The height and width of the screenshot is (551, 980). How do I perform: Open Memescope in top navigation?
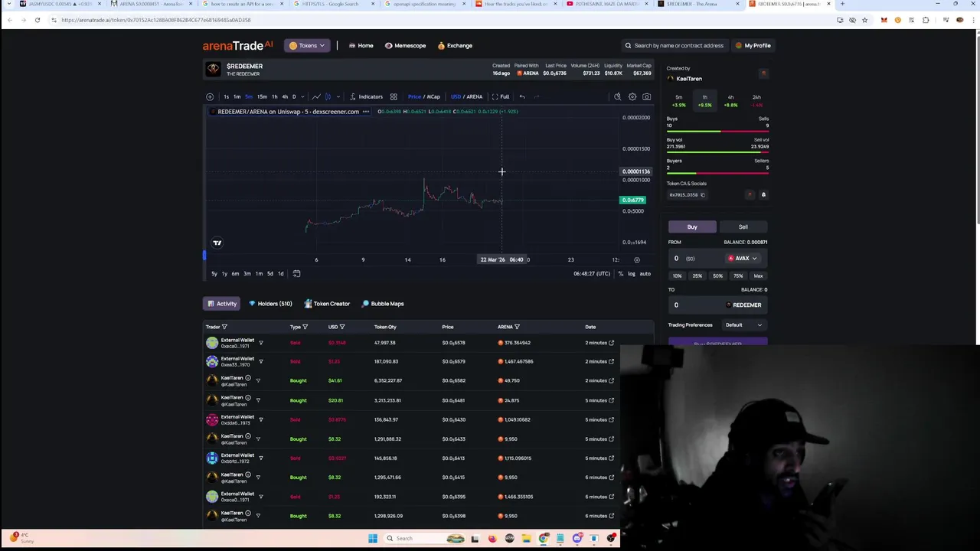point(405,45)
